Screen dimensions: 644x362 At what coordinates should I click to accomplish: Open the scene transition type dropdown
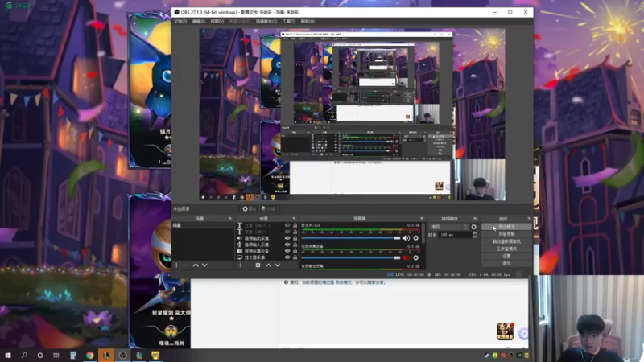[448, 227]
